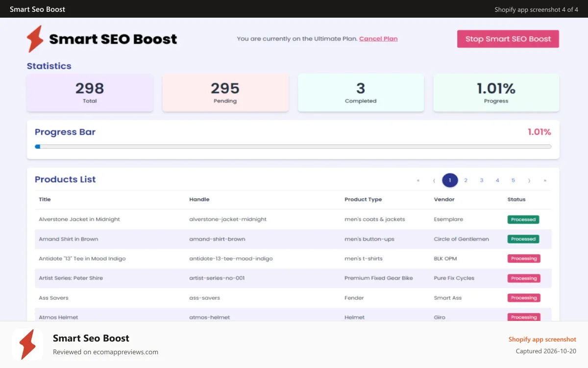Click the Status column header
This screenshot has height=368, width=588.
click(x=516, y=199)
